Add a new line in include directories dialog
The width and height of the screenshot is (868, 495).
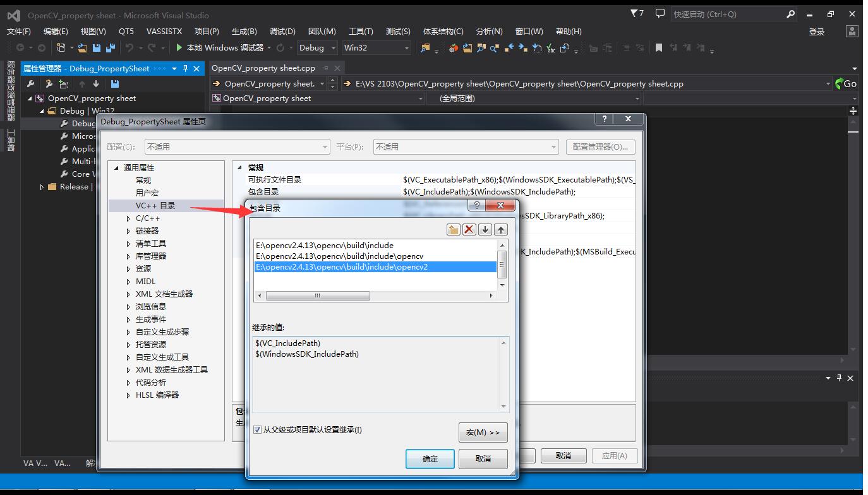coord(453,230)
